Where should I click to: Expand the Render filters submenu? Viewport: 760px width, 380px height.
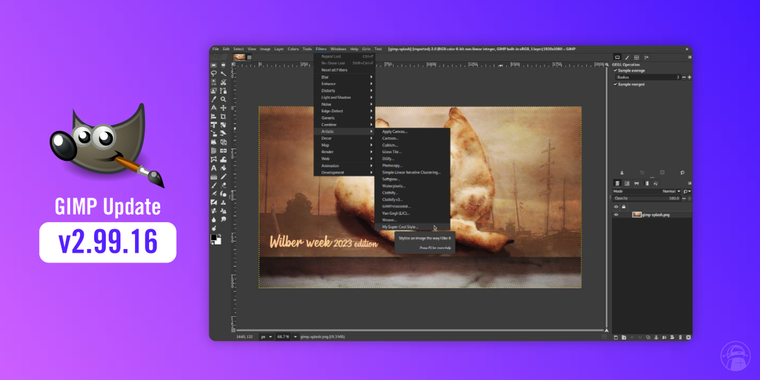point(345,152)
